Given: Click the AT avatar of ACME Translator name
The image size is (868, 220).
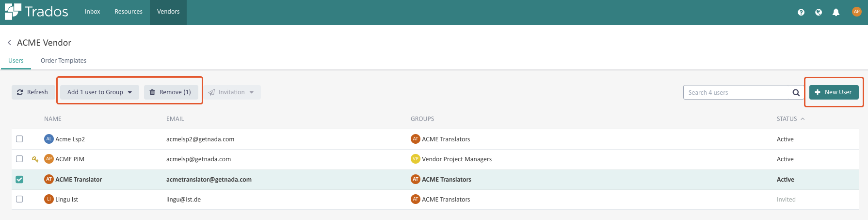Looking at the screenshot, I should coord(48,179).
